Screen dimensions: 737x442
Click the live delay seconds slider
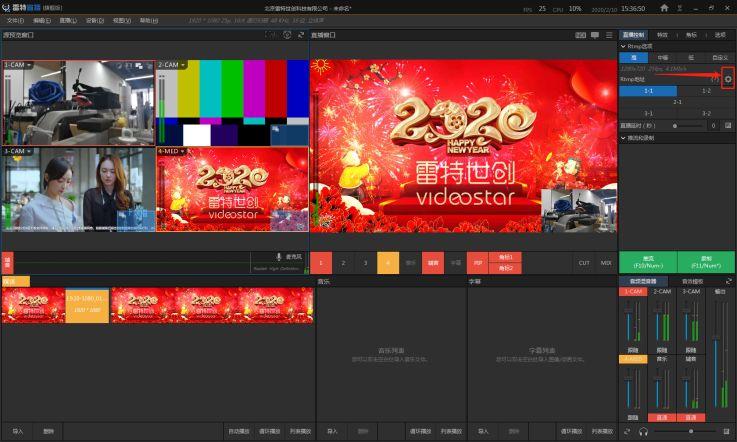(x=688, y=126)
